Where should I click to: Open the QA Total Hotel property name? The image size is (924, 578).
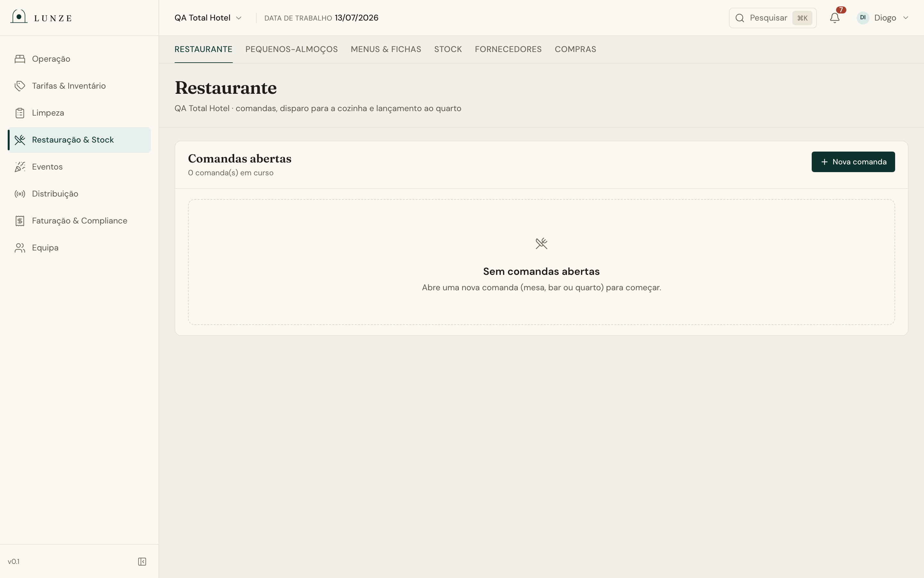[202, 18]
